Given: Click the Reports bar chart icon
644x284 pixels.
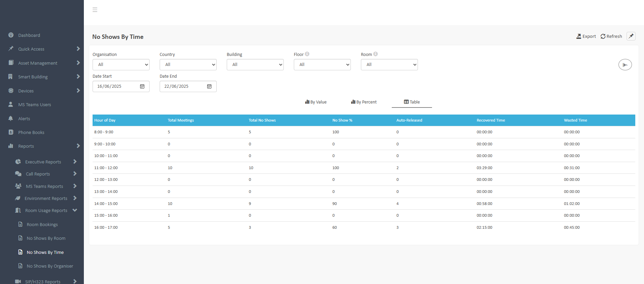Looking at the screenshot, I should pos(11,146).
